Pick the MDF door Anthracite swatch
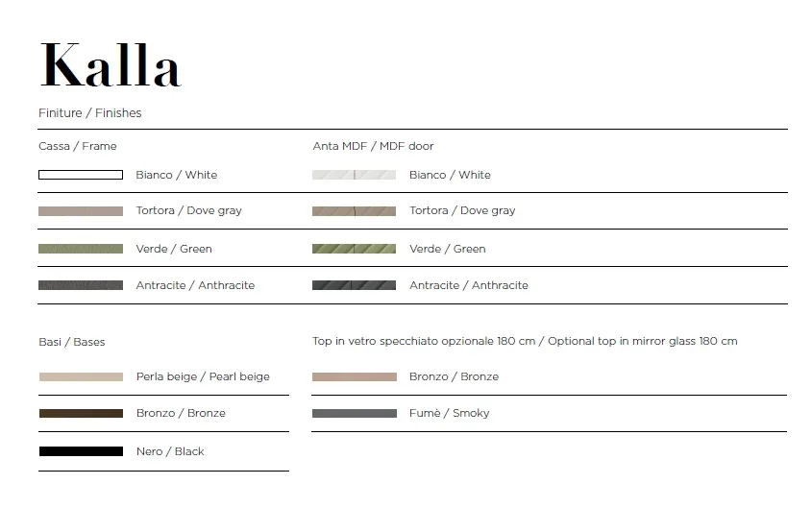Viewport: 812px width, 508px height. tap(355, 285)
